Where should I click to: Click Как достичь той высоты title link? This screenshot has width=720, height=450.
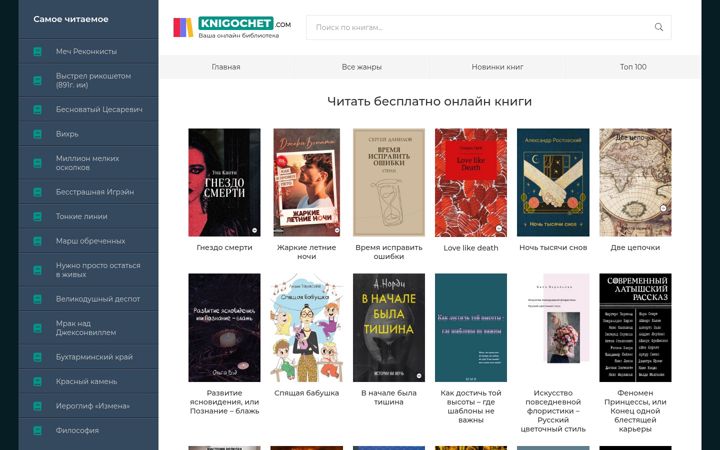471,406
